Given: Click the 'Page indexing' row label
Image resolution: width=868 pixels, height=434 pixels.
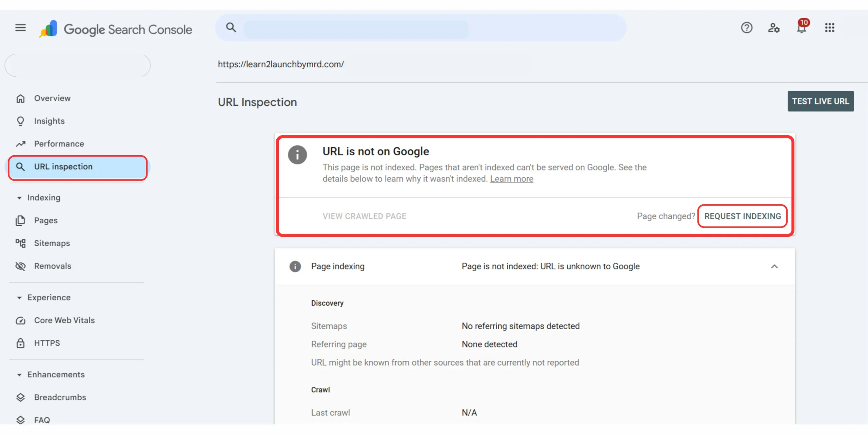Looking at the screenshot, I should [x=338, y=267].
